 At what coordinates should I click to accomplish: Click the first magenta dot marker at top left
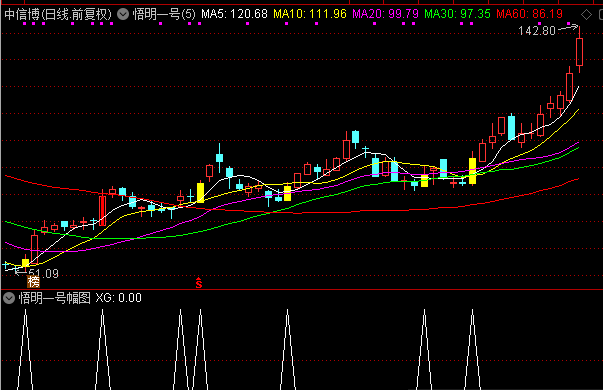[25, 23]
